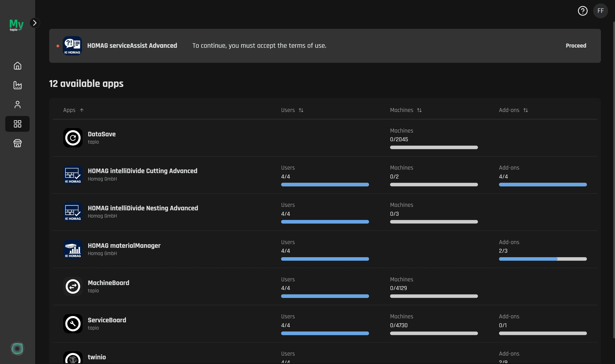Viewport: 615px width, 364px height.
Task: Open the HOMAG intelliDivide Cutting Advanced app
Action: 142,171
